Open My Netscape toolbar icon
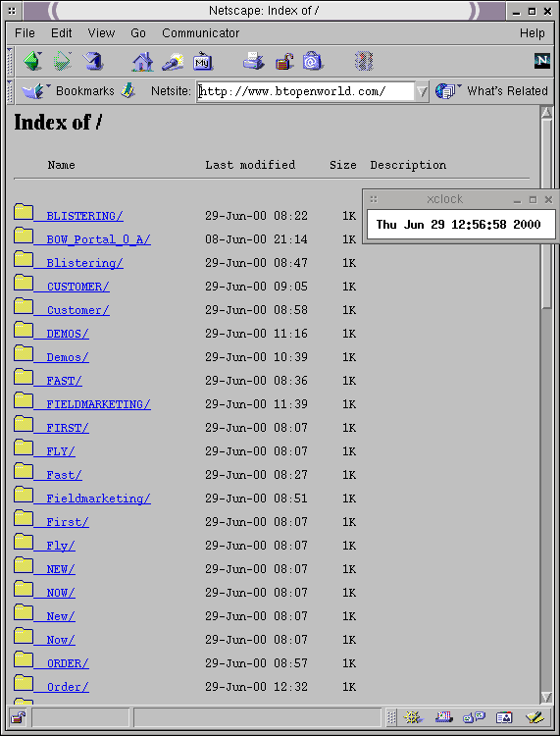Viewport: 560px width, 736px height. pos(203,62)
